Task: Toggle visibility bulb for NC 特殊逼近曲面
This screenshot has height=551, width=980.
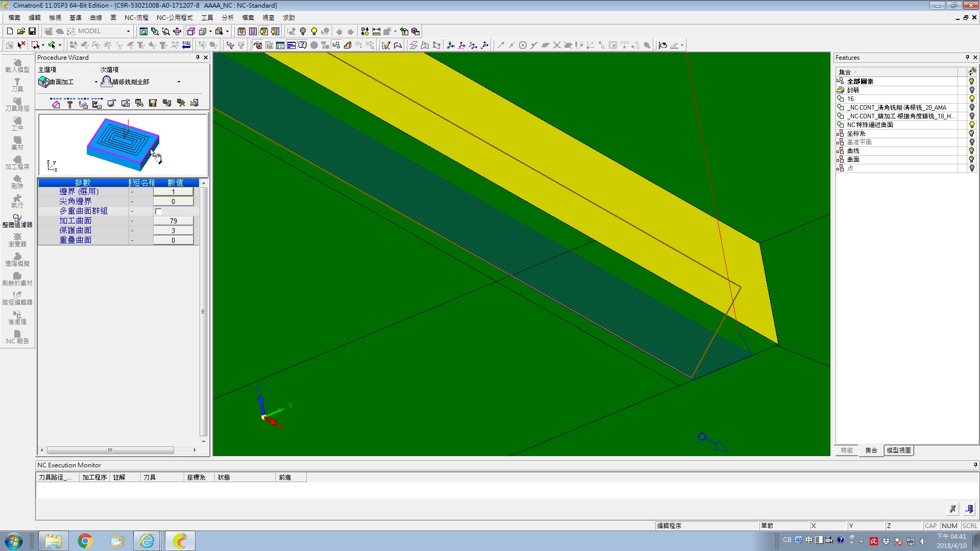Action: [x=971, y=124]
